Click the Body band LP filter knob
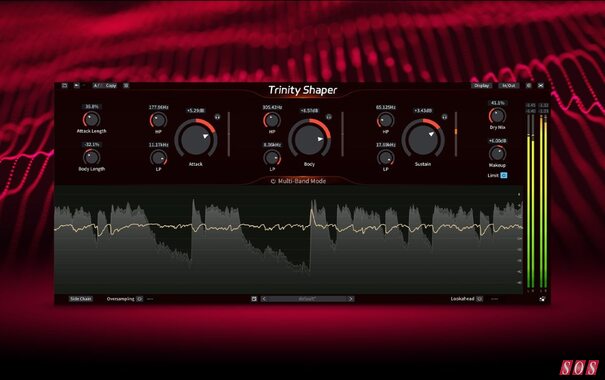This screenshot has height=380, width=605. pyautogui.click(x=272, y=158)
